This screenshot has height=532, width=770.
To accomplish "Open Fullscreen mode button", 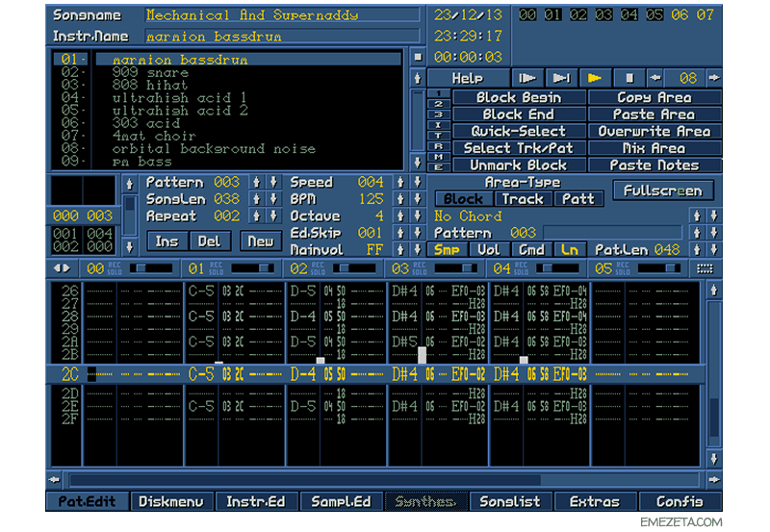I will [663, 190].
